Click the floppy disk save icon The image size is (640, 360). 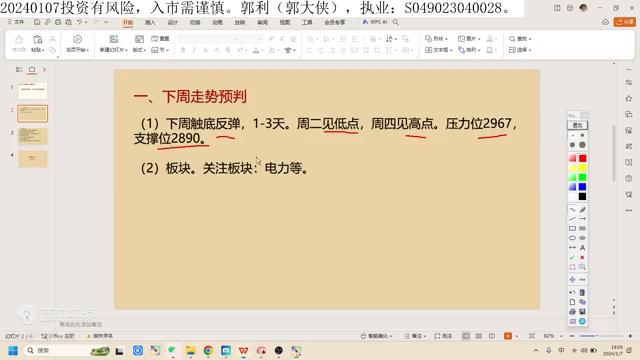[x=582, y=311]
